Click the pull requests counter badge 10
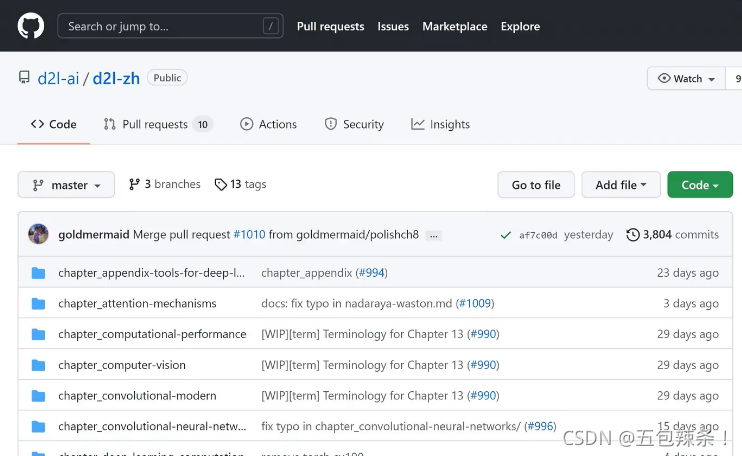Screen dimensions: 742x456 point(203,124)
